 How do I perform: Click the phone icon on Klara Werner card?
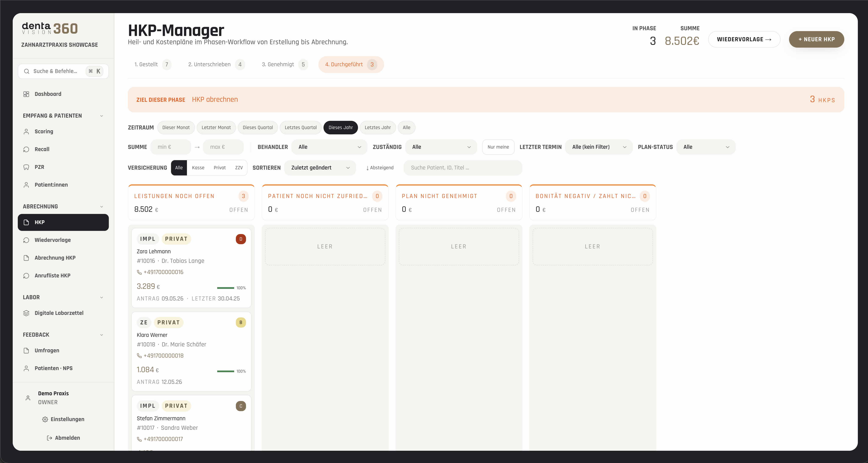click(x=139, y=356)
